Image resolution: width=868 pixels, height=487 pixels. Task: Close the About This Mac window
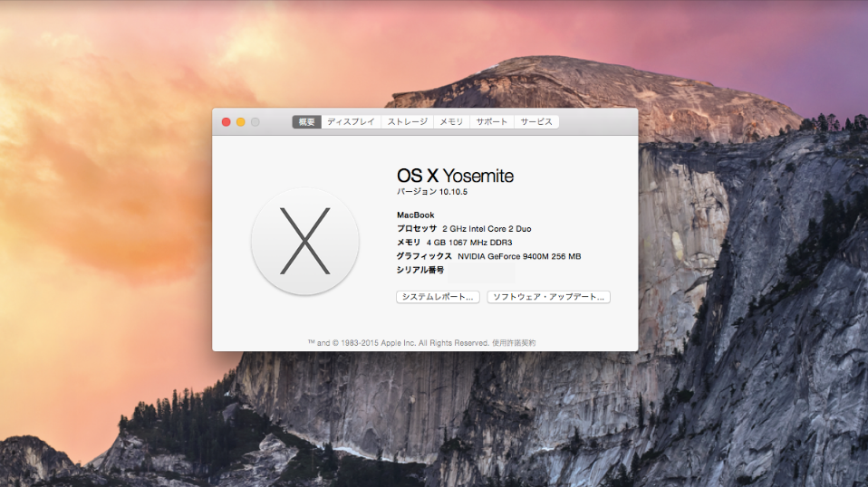(226, 121)
